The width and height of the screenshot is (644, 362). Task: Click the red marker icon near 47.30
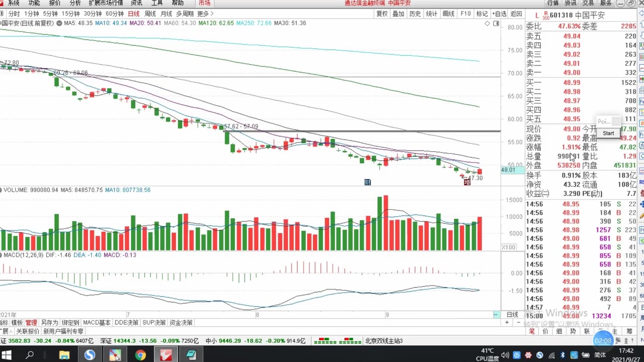(467, 182)
